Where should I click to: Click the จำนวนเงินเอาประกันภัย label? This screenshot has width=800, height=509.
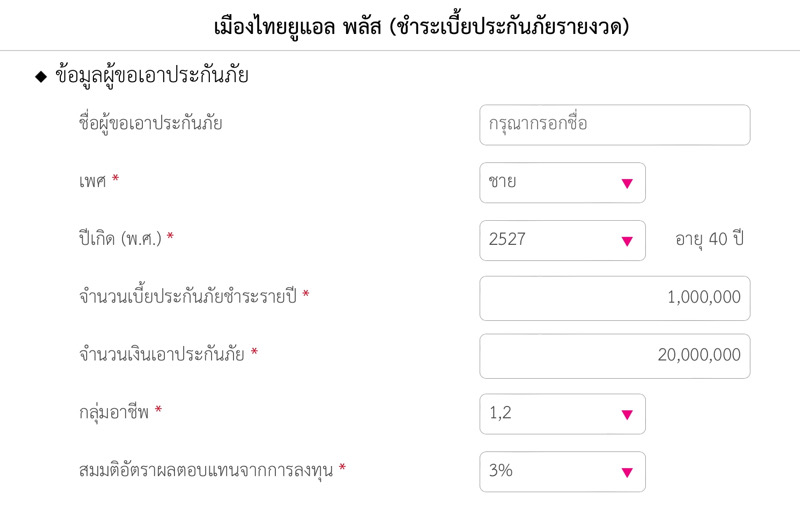[x=162, y=355]
